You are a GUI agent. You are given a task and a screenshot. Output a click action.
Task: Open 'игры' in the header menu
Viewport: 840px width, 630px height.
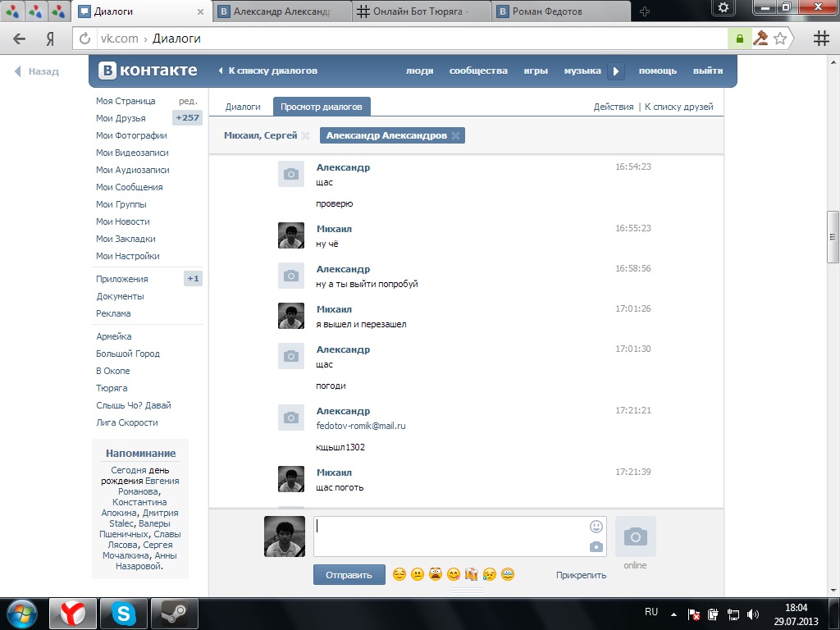(x=536, y=71)
